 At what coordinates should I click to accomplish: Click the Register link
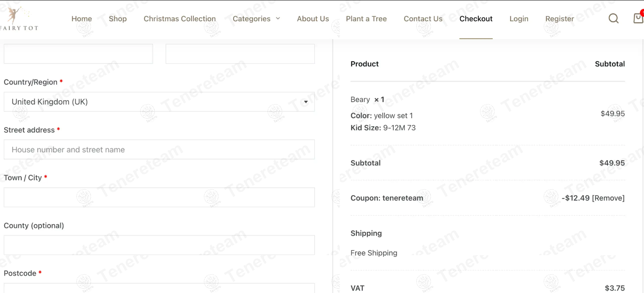(x=559, y=19)
